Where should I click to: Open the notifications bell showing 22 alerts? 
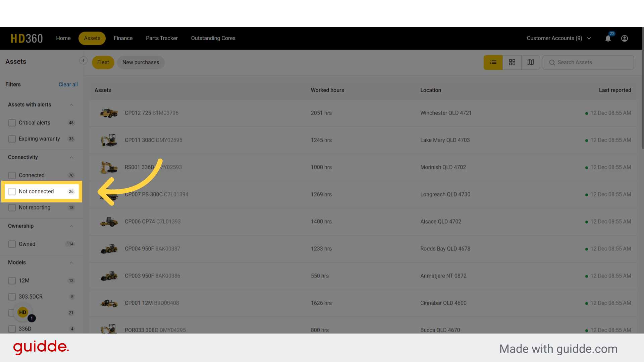coord(608,38)
